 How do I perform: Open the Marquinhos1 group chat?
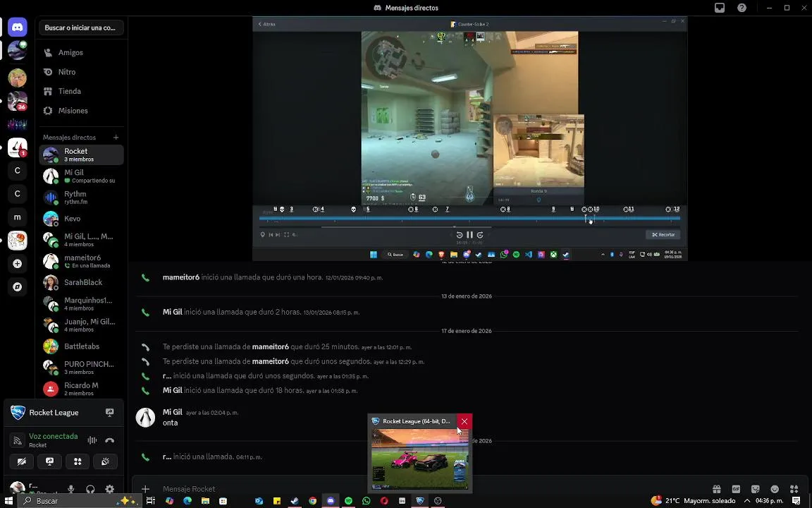coord(81,304)
